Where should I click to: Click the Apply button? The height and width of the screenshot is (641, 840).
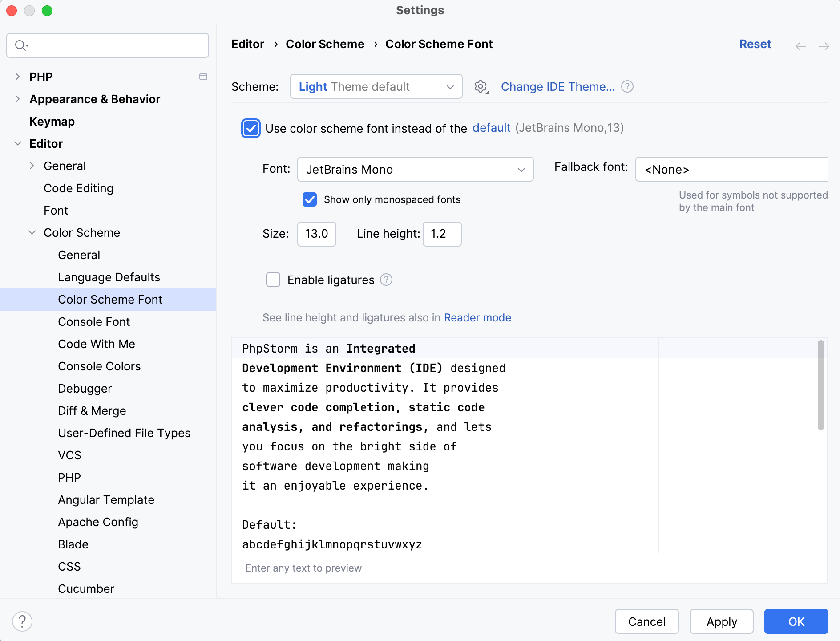pos(721,621)
